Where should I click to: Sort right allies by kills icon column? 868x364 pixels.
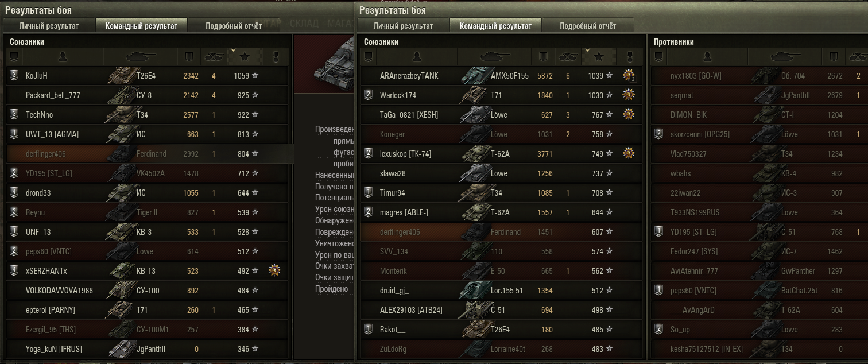[x=568, y=57]
